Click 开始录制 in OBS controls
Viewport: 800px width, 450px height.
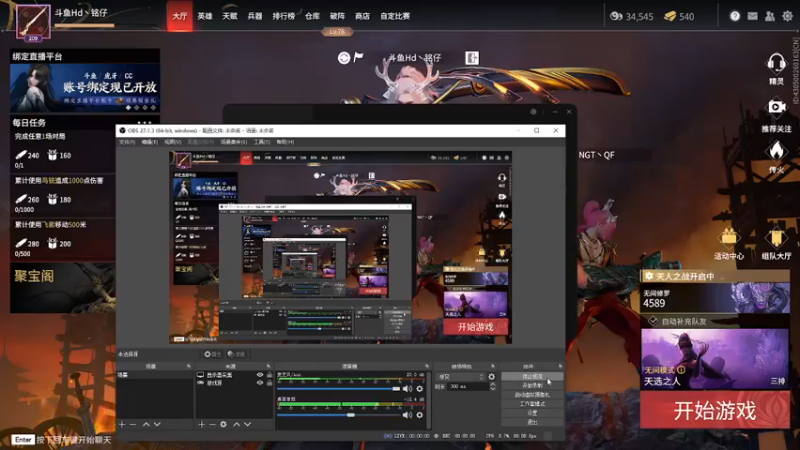coord(532,386)
